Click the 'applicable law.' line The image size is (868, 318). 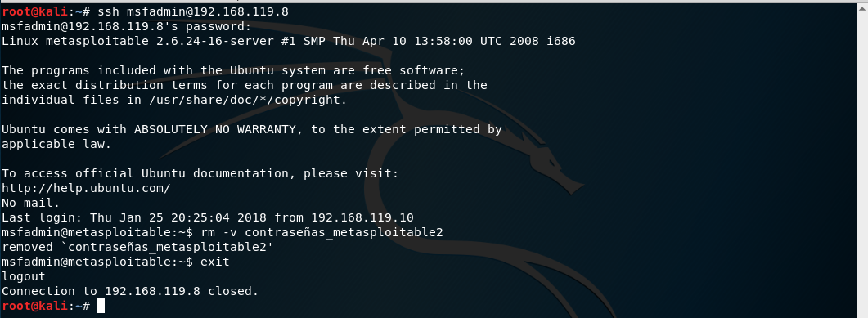[x=56, y=145]
